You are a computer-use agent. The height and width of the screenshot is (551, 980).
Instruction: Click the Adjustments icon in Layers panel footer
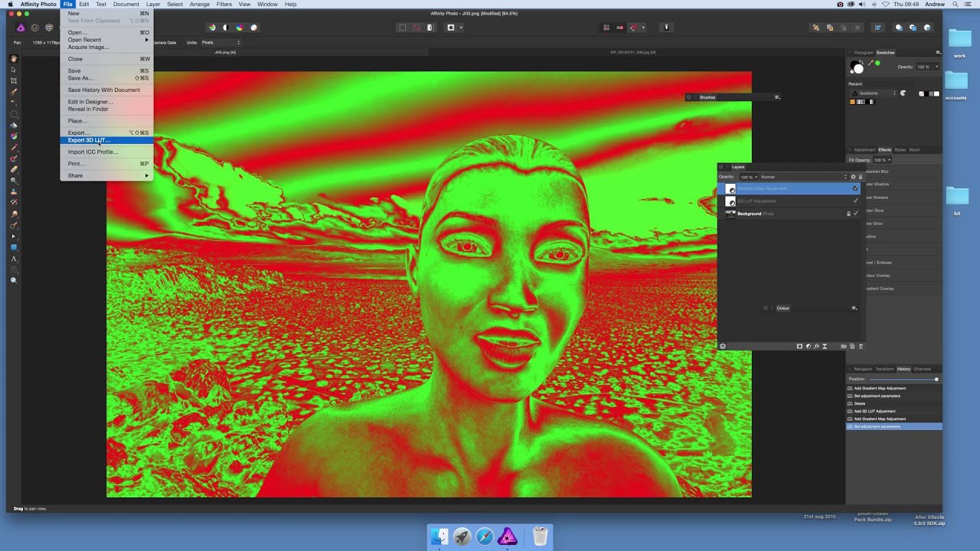coord(808,346)
